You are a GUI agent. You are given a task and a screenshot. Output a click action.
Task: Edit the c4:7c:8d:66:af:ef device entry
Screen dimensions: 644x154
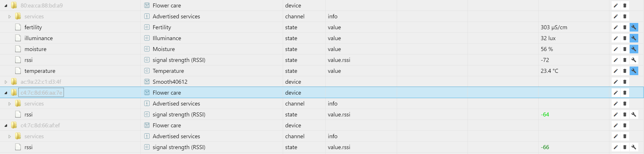pos(616,125)
